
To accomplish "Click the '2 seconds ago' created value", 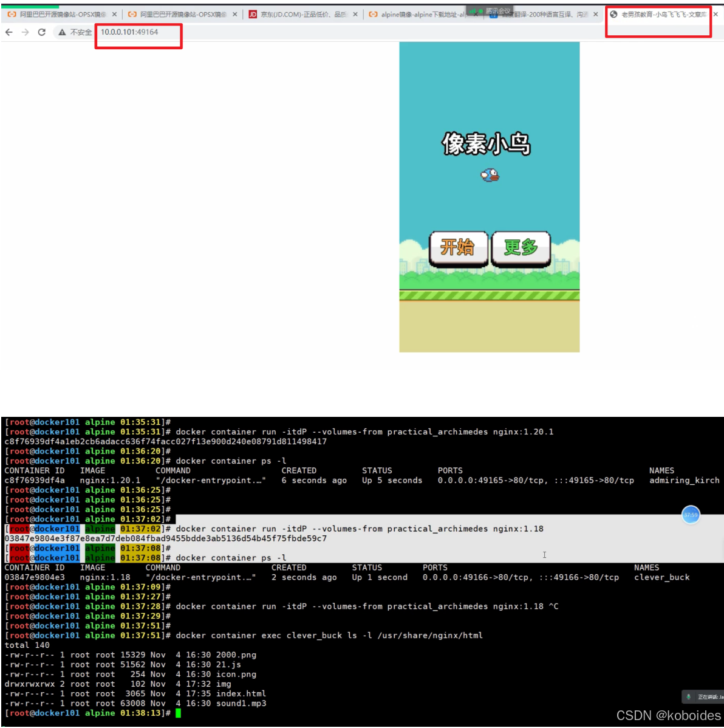I will 304,577.
